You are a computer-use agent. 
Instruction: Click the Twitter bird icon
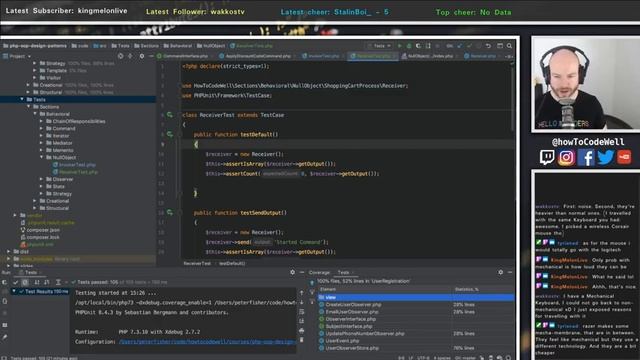click(x=605, y=157)
